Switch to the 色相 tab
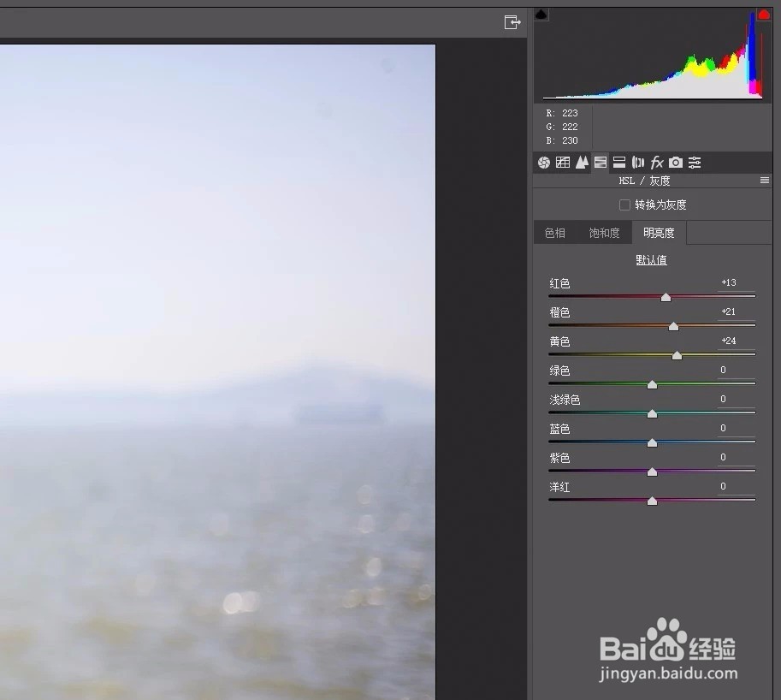 click(x=555, y=233)
